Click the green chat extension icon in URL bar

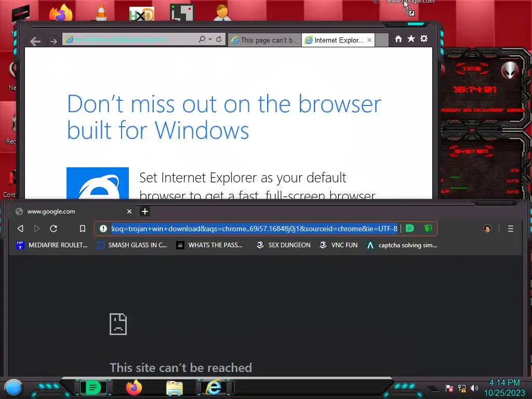click(410, 229)
